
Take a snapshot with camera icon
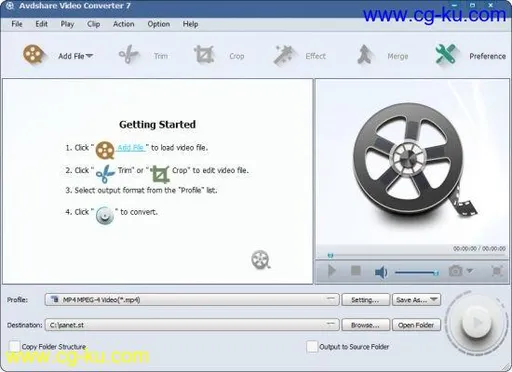pyautogui.click(x=455, y=271)
